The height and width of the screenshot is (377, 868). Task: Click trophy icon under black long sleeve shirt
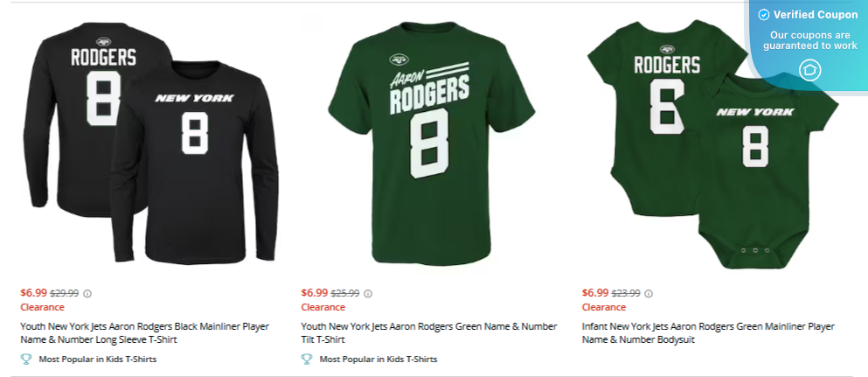25,359
